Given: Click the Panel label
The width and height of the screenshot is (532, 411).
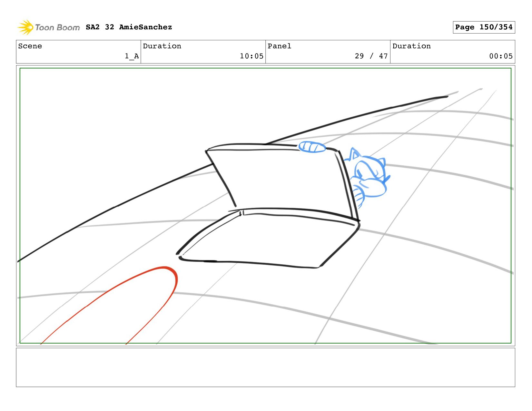Looking at the screenshot, I should tap(280, 46).
